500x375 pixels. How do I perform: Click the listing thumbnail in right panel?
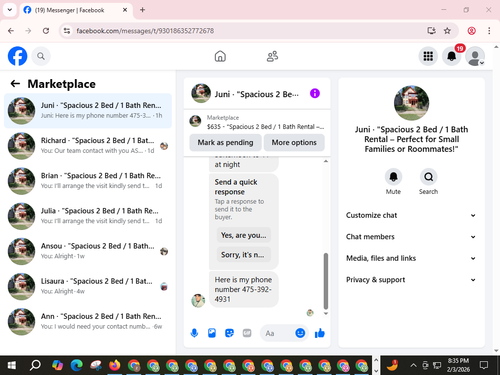(x=411, y=103)
